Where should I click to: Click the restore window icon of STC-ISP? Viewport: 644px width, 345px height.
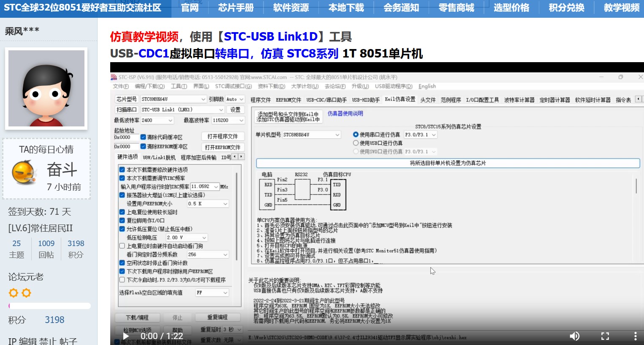pyautogui.click(x=620, y=77)
